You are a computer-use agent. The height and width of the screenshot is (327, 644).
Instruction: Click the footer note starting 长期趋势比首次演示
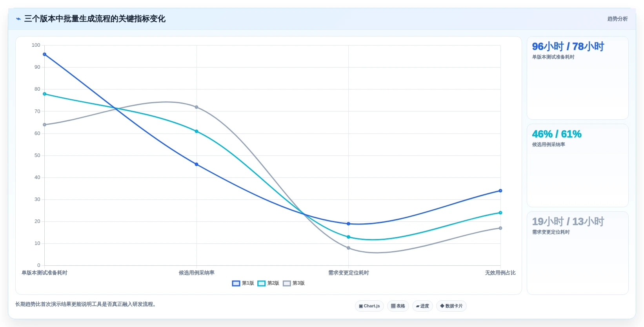tap(86, 304)
